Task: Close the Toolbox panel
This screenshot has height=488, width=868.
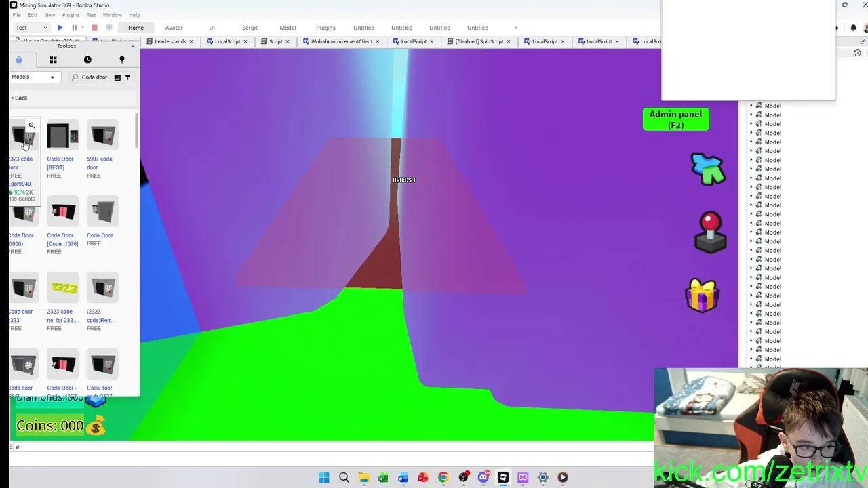Action: (133, 46)
